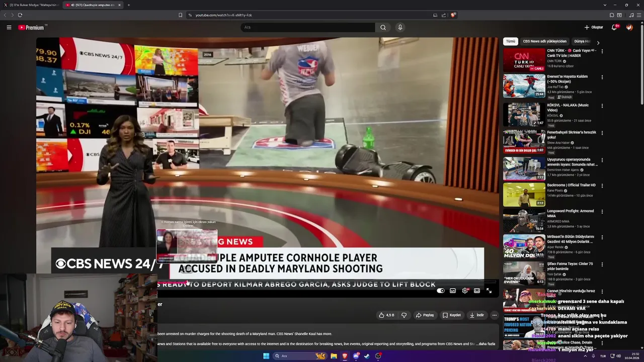
Task: Toggle subtitles in the player
Action: 453,291
